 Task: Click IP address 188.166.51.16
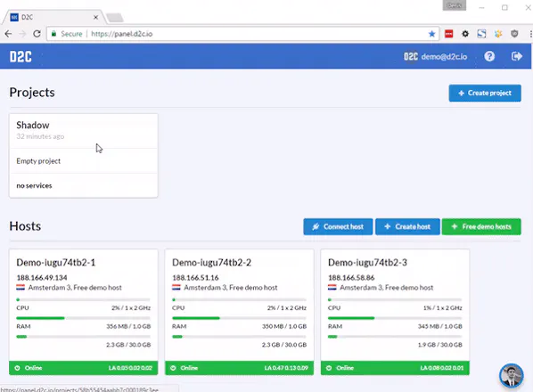(195, 278)
